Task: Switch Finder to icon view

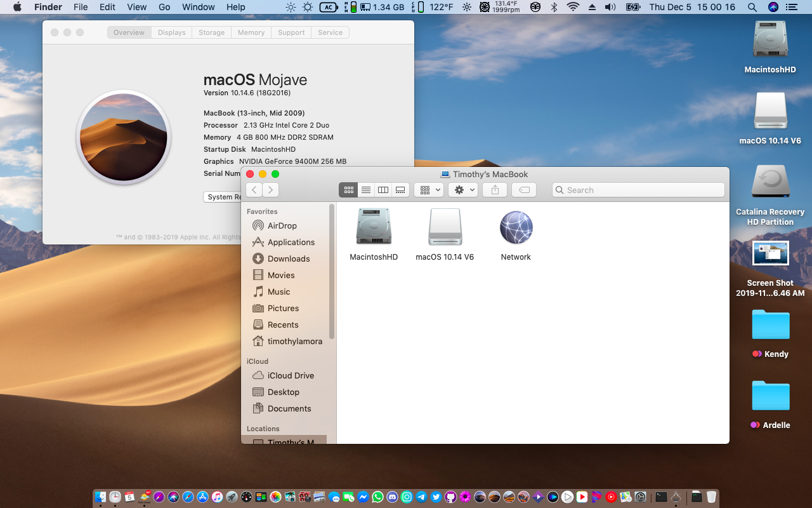Action: tap(348, 190)
